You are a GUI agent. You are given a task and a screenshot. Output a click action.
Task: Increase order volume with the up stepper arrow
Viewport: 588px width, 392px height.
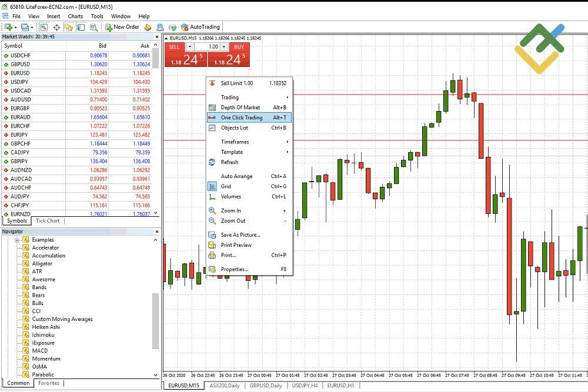tap(223, 47)
